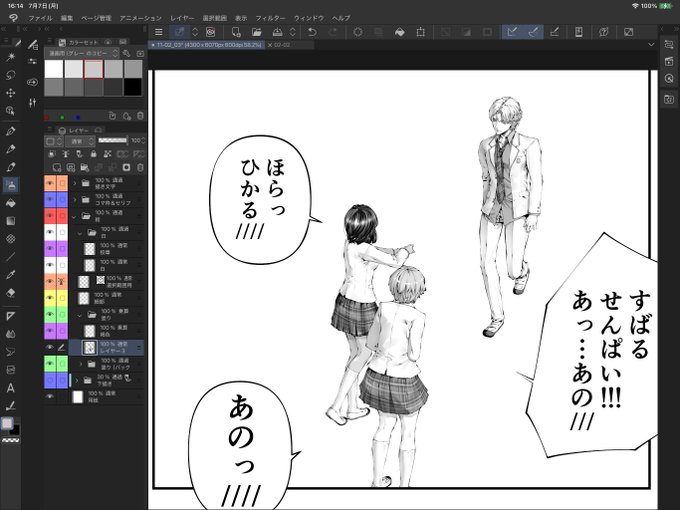Expand the 塗り バック folder
This screenshot has width=680, height=510.
[81, 364]
